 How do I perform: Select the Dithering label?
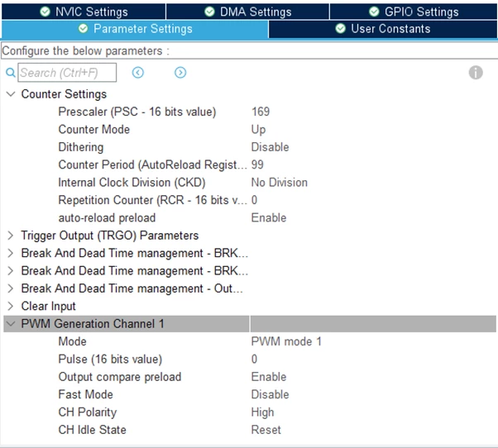tap(81, 147)
